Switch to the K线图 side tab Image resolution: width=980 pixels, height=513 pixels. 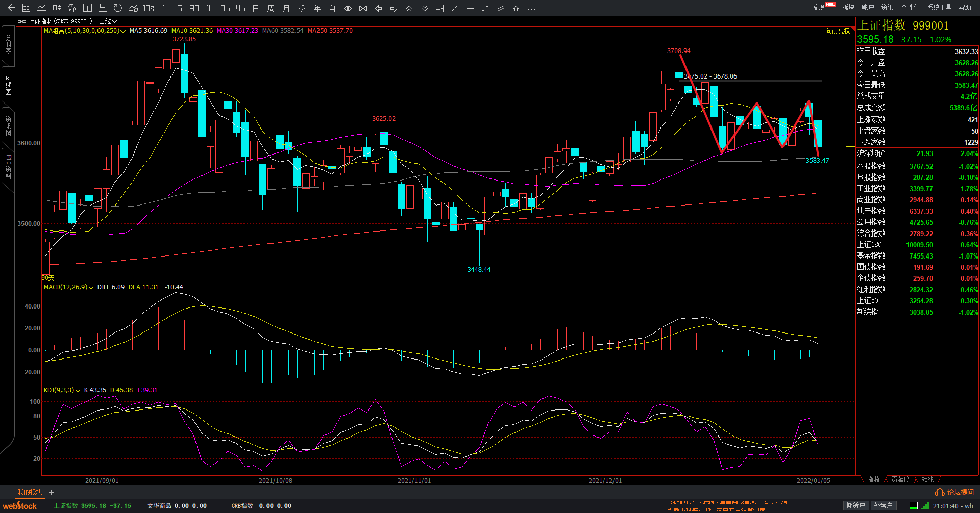pos(8,86)
